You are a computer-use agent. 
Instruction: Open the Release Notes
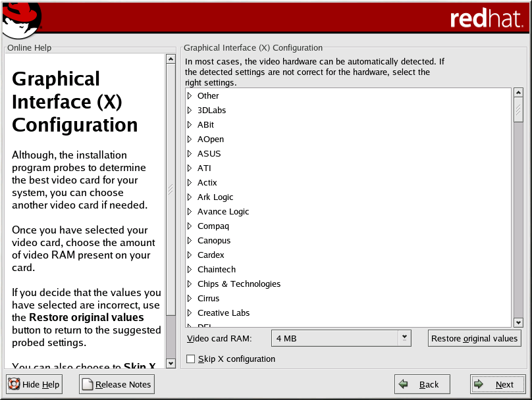click(x=117, y=384)
